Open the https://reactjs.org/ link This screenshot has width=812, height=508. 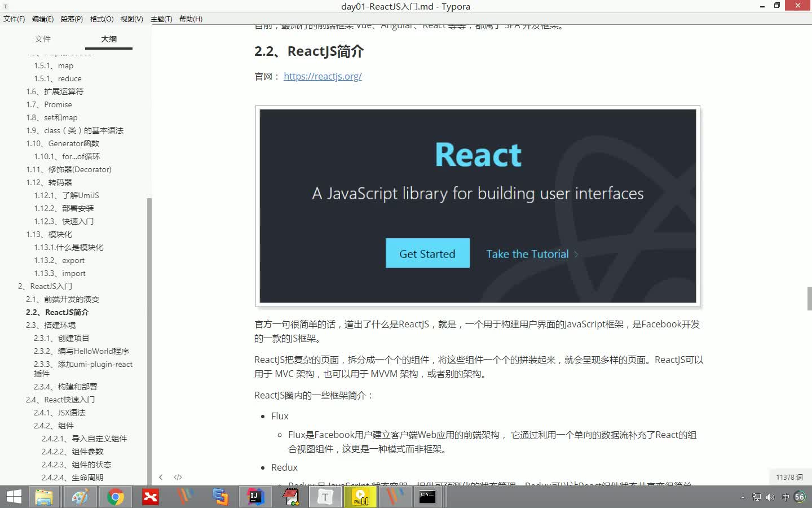[323, 76]
